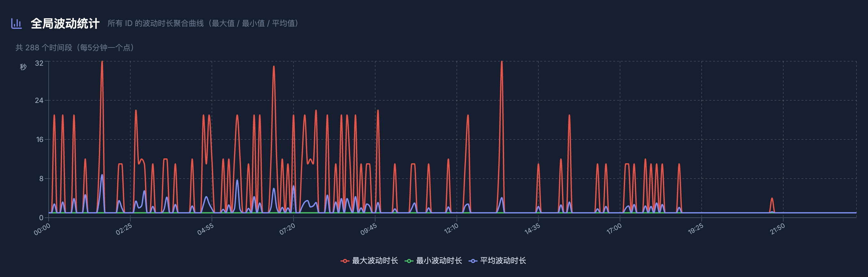Toggle the 平均波动时长 series label in legend
The height and width of the screenshot is (277, 868).
pyautogui.click(x=503, y=261)
